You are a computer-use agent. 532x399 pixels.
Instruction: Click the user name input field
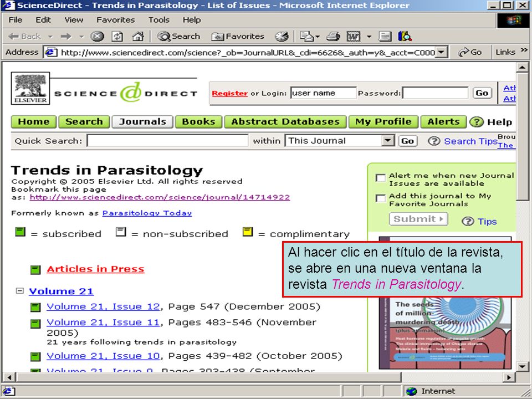pyautogui.click(x=323, y=93)
